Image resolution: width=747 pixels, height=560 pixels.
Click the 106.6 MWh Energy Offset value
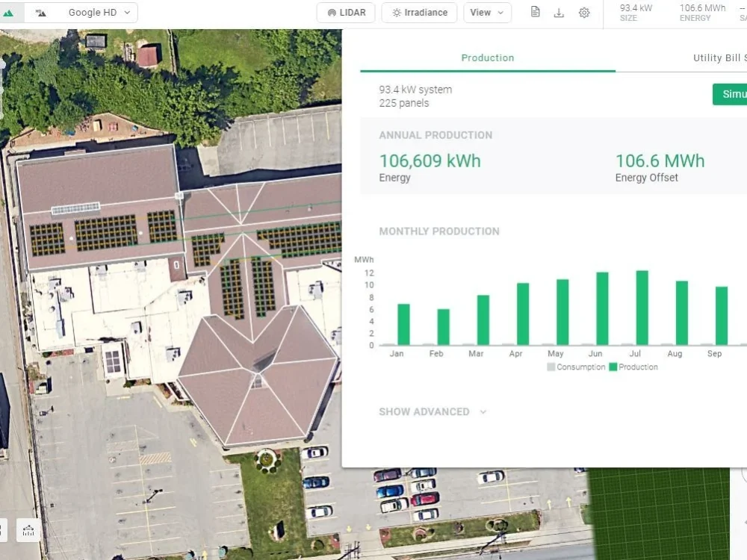point(660,161)
